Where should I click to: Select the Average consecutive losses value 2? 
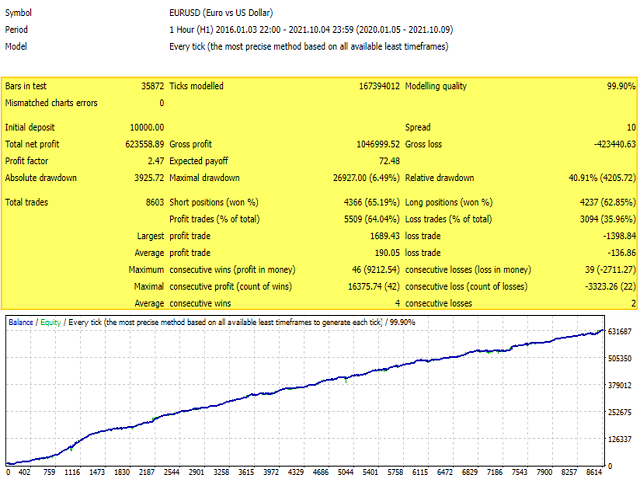point(633,303)
